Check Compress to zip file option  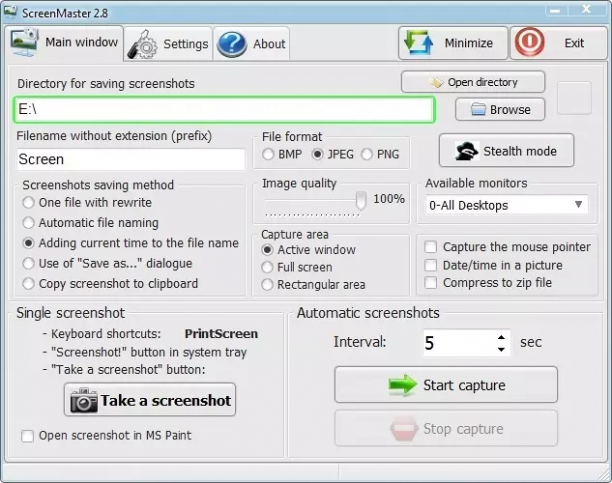431,282
